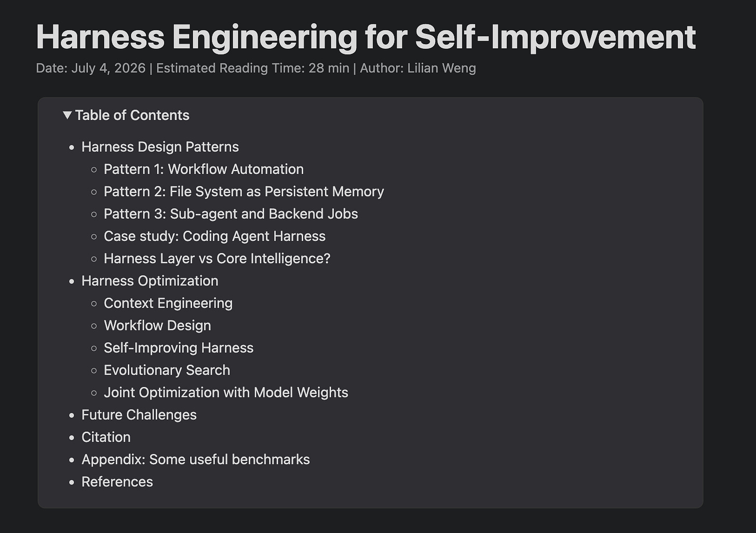This screenshot has width=756, height=533.
Task: Open the Harness Design Patterns section link
Action: 160,147
